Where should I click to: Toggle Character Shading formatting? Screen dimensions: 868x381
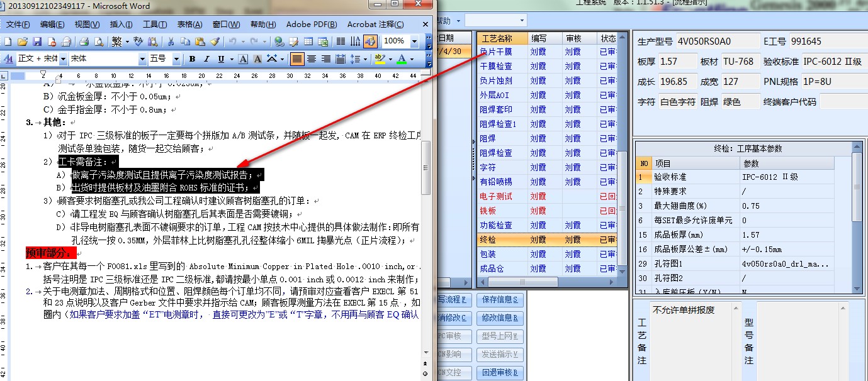coord(257,59)
